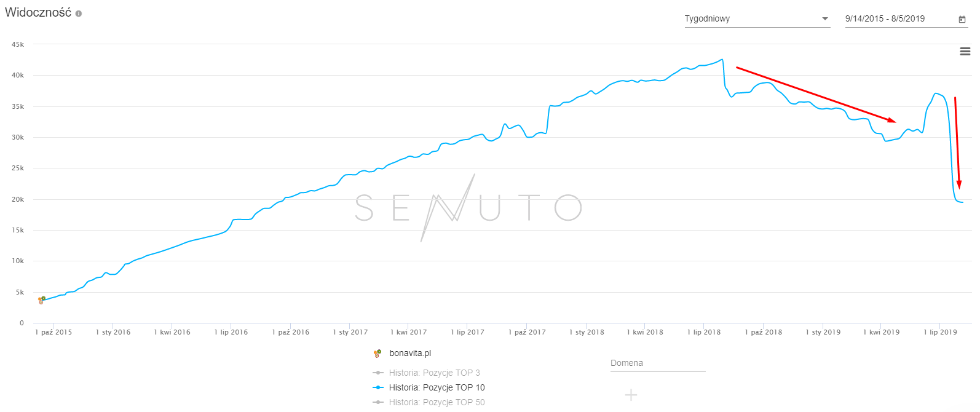Click the short red downward arrow
980x412 pixels.
pos(957,143)
